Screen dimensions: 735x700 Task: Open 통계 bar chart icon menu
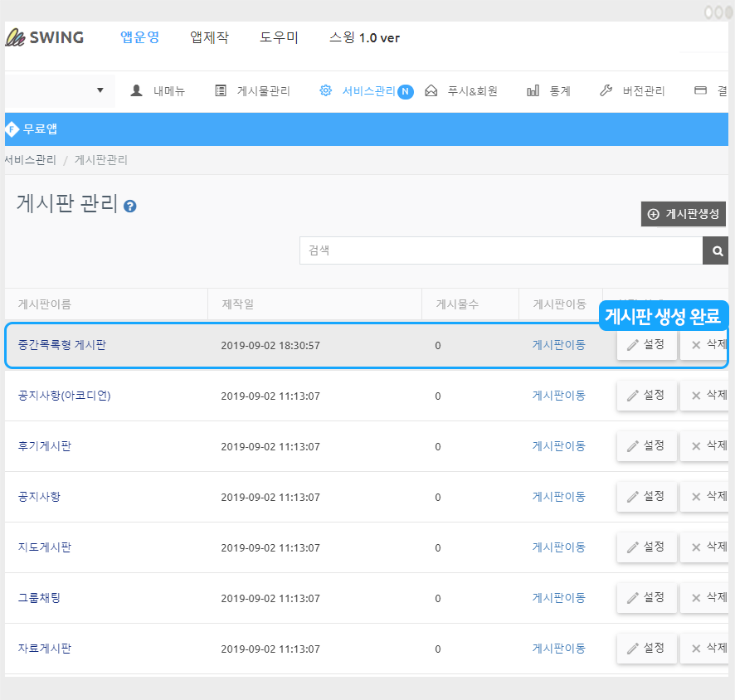click(549, 91)
